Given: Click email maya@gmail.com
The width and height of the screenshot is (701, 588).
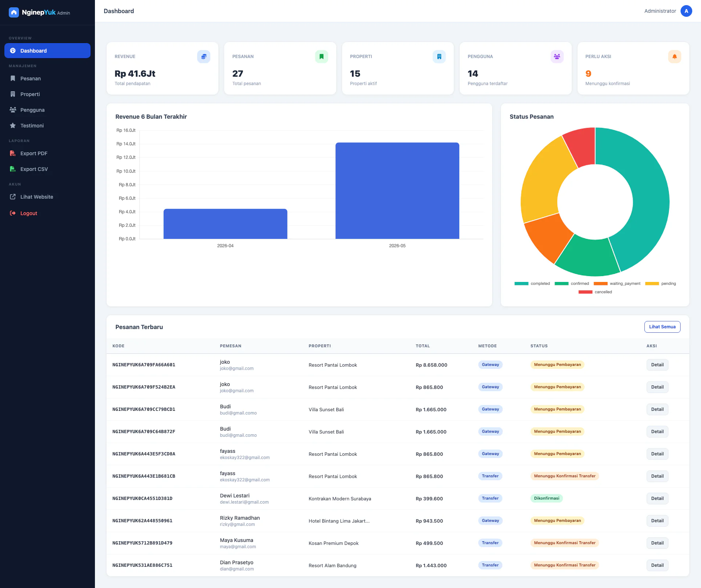Looking at the screenshot, I should pos(238,547).
